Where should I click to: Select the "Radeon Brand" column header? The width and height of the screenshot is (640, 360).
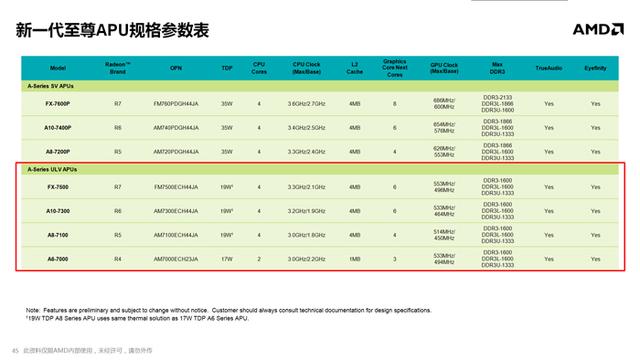pyautogui.click(x=118, y=68)
